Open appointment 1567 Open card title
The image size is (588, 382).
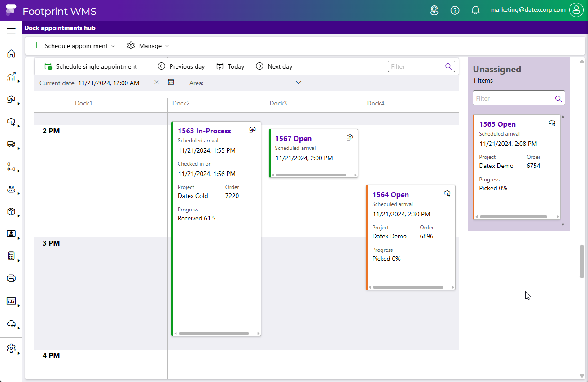(x=293, y=139)
